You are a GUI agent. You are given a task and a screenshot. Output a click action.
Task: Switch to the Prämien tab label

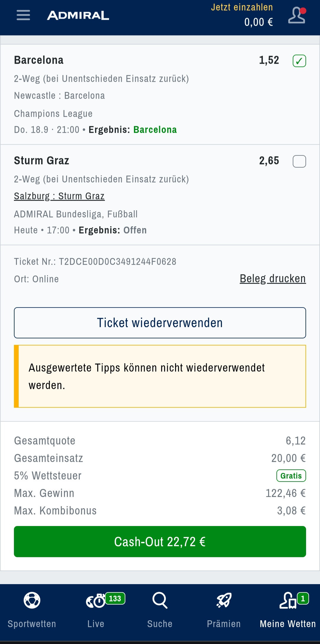(x=224, y=624)
